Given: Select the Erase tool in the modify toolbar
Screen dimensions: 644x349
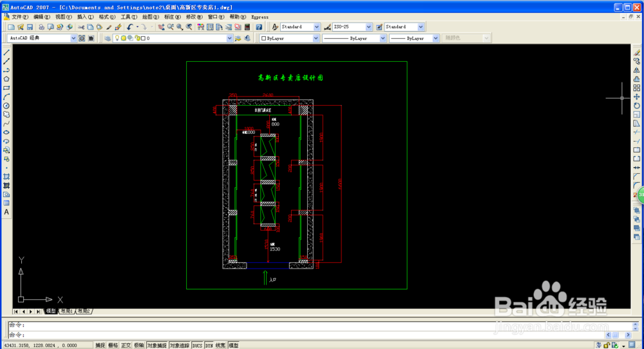Looking at the screenshot, I should tap(637, 53).
